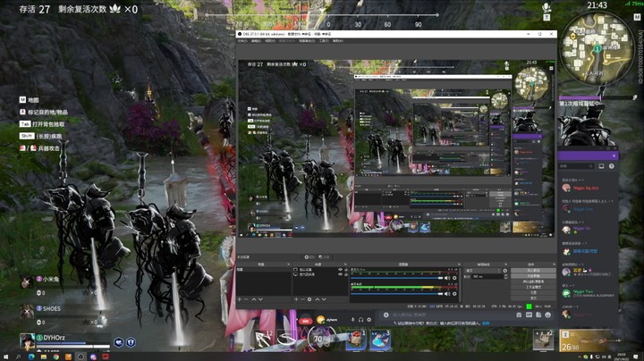Toggle OBS Studio Mode button

pos(533,287)
